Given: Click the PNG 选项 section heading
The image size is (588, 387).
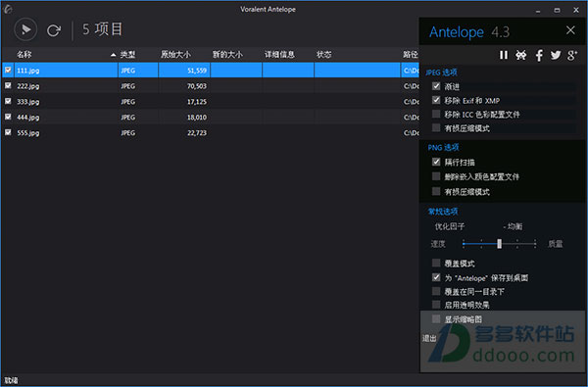Looking at the screenshot, I should tap(444, 147).
